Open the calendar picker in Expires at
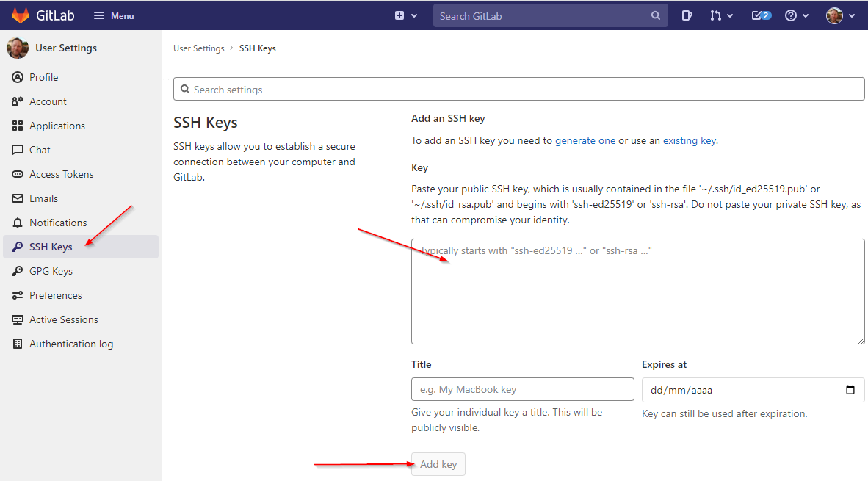Image resolution: width=868 pixels, height=481 pixels. point(850,390)
